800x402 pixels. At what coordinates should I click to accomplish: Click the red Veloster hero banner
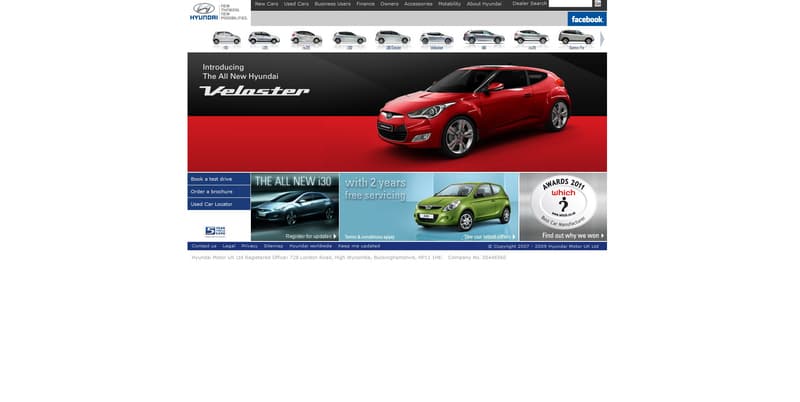pyautogui.click(x=397, y=112)
